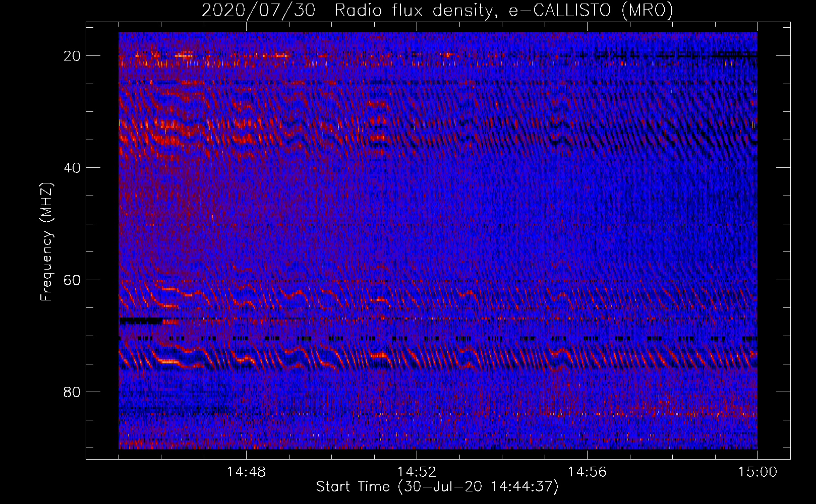Viewport: 816px width, 504px height.
Task: Click the 14:56 time tick label
Action: (x=587, y=472)
